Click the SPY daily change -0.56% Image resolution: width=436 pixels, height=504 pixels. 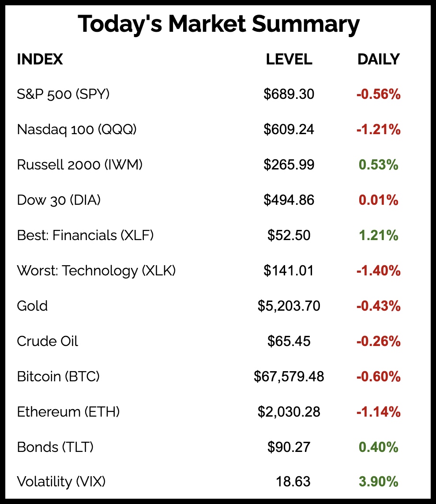pyautogui.click(x=378, y=94)
